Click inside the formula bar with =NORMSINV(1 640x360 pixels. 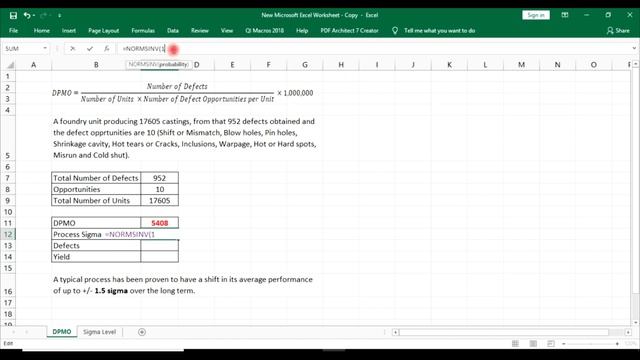[373, 49]
